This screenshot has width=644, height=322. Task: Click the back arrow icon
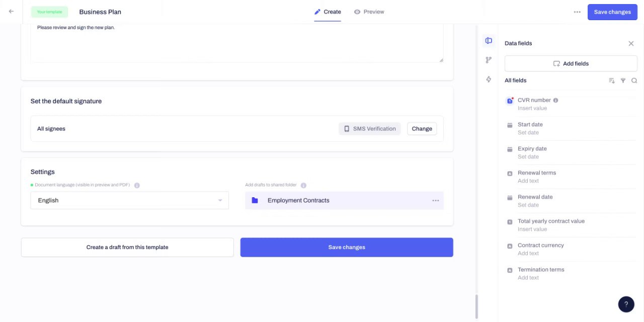point(11,12)
